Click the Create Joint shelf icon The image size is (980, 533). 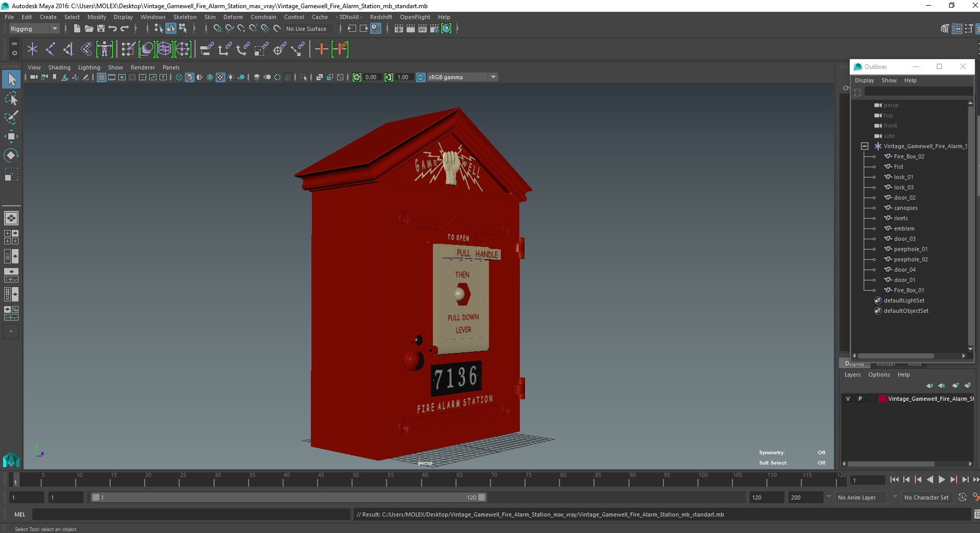pos(50,49)
